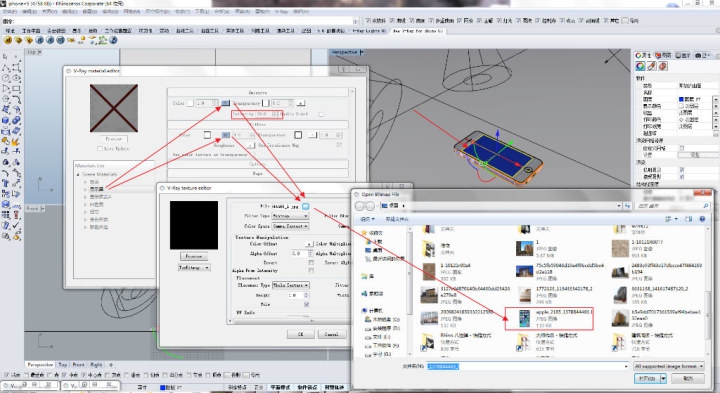The height and width of the screenshot is (393, 720).
Task: Click the blue file browse icon in texture editor
Action: pyautogui.click(x=306, y=206)
